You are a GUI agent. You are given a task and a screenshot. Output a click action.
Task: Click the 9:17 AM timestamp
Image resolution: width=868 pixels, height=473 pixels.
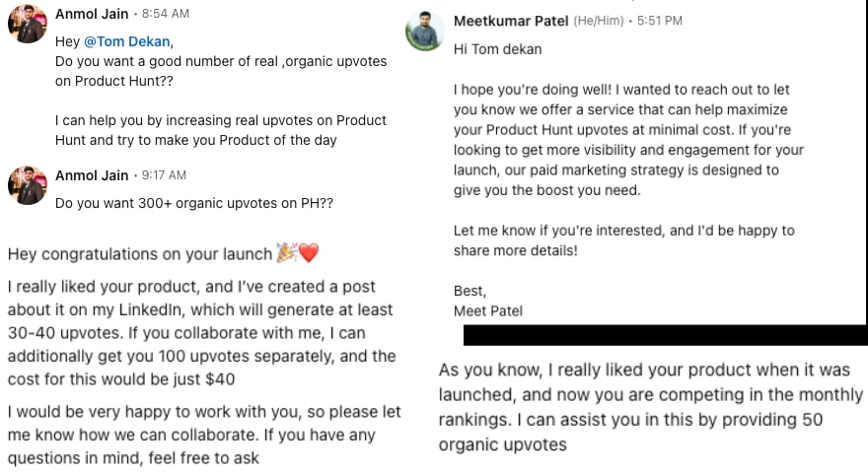coord(166,175)
